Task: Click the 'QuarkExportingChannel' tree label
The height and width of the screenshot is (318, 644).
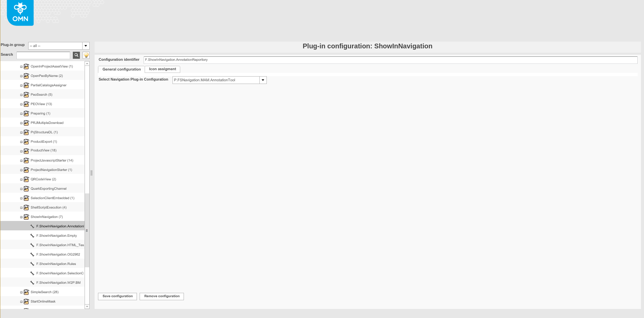Action: (49, 189)
